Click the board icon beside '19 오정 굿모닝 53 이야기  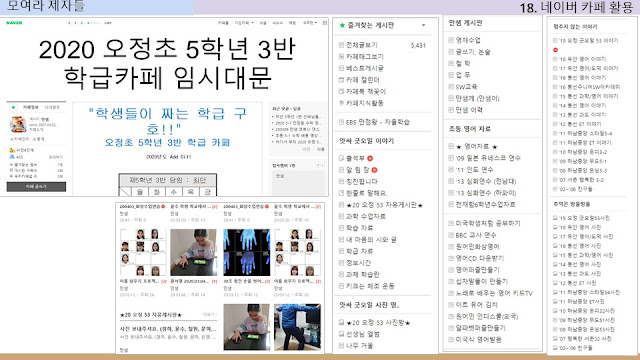click(x=555, y=40)
